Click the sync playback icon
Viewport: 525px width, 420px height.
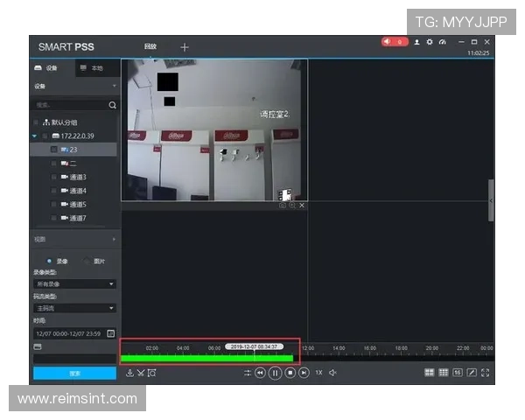(x=248, y=373)
